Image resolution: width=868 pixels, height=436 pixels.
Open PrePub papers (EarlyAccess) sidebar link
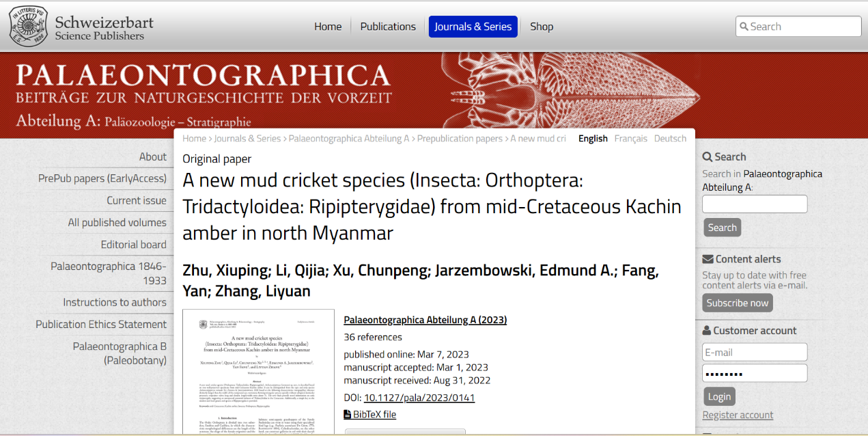(102, 178)
